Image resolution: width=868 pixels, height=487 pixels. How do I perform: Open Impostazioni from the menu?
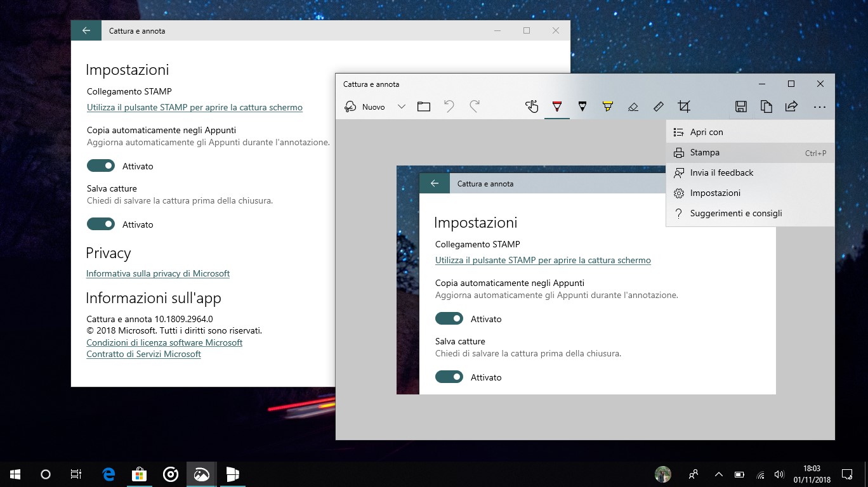click(x=750, y=193)
